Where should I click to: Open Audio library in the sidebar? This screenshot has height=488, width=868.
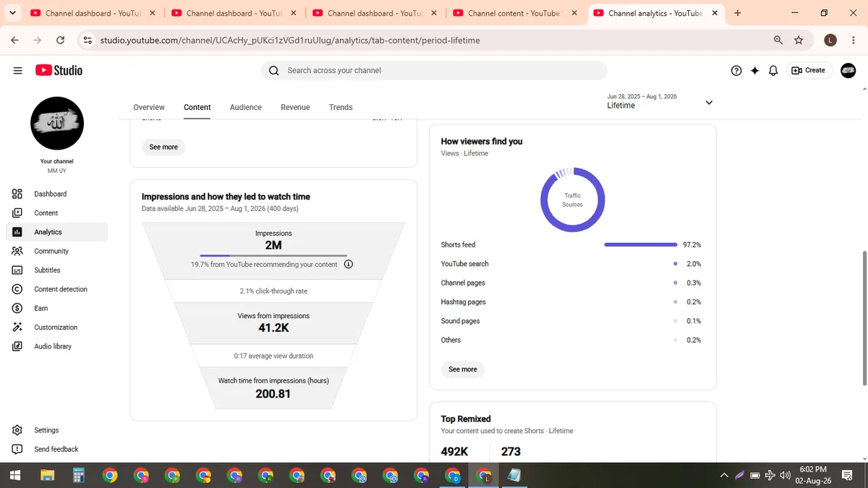[56, 346]
